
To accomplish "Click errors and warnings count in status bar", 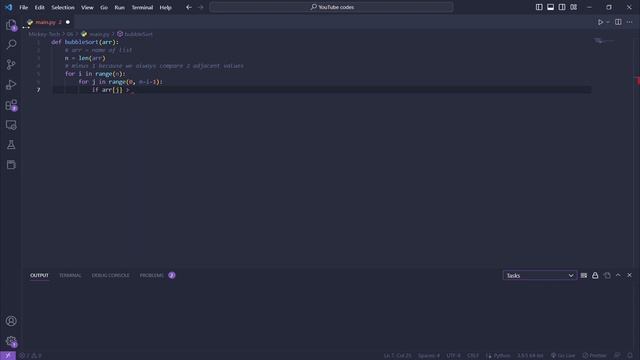I will 31,356.
